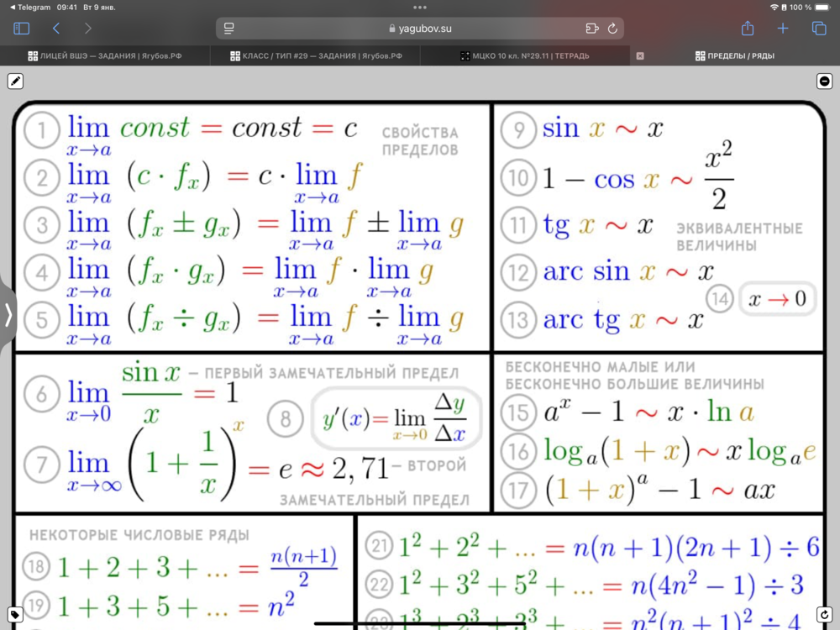The width and height of the screenshot is (840, 630).
Task: Switch to КЛАСС / ТИП #29 tab
Action: pyautogui.click(x=317, y=56)
